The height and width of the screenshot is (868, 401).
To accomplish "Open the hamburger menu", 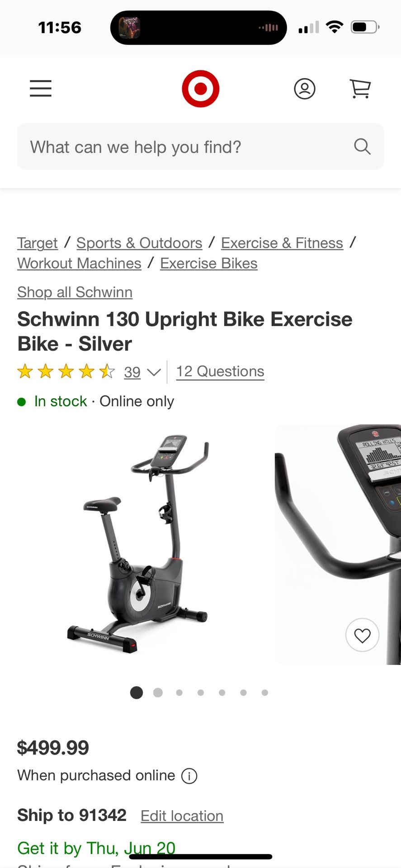I will pyautogui.click(x=41, y=89).
